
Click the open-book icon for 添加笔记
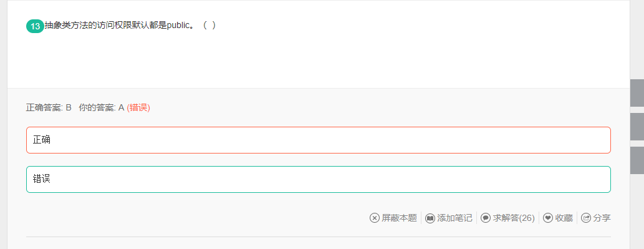(430, 218)
